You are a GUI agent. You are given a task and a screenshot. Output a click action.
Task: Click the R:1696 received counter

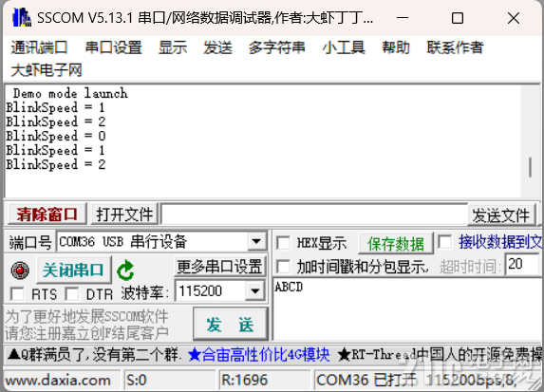(245, 381)
